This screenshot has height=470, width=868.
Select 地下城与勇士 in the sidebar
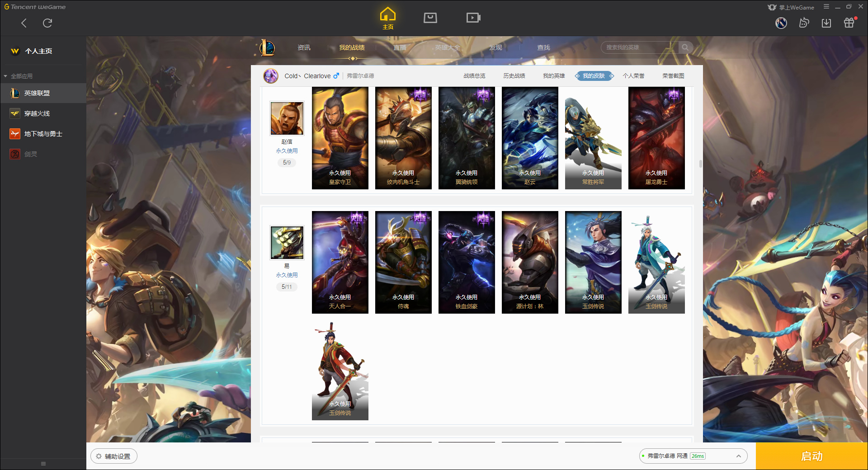43,134
